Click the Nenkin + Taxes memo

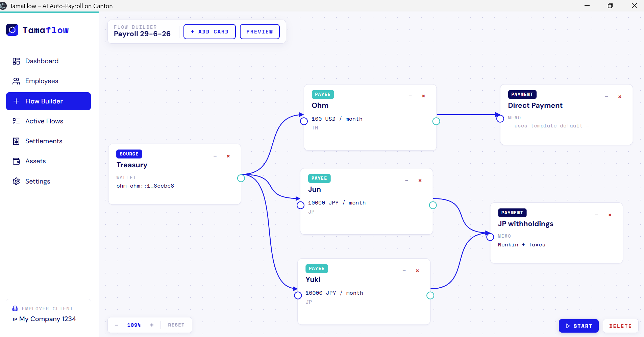pyautogui.click(x=521, y=245)
